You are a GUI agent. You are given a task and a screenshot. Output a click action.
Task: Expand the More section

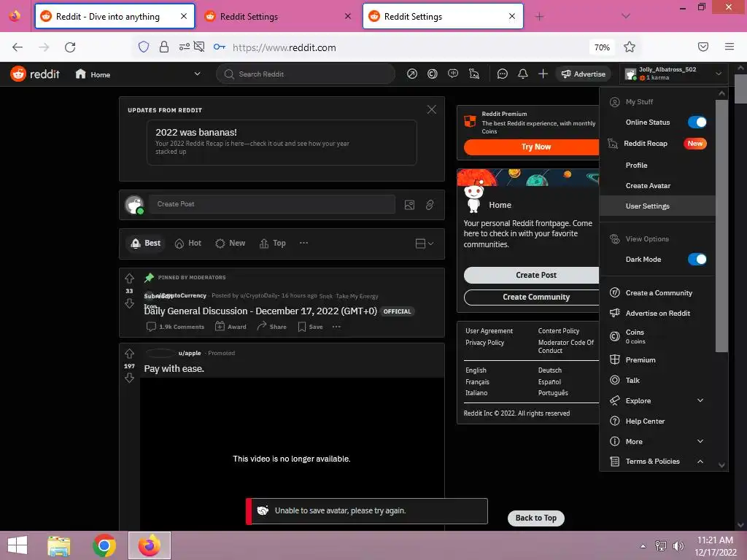click(x=700, y=441)
